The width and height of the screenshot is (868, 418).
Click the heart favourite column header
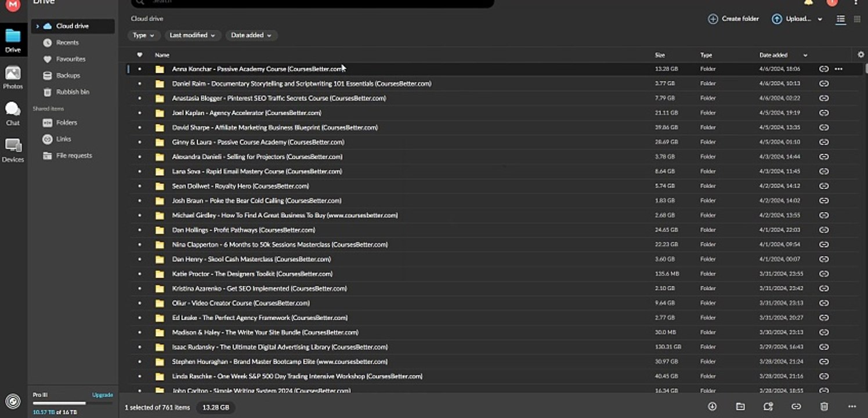coord(139,55)
